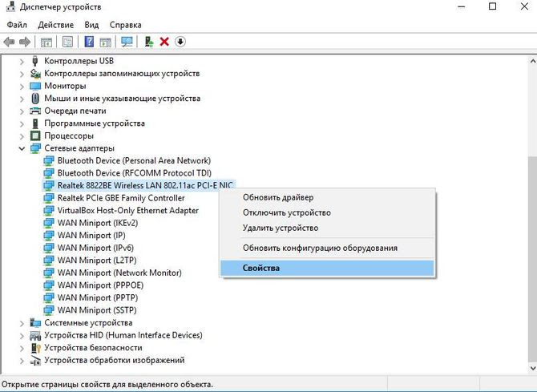The width and height of the screenshot is (537, 392).
Task: Click the scrollbar down arrow
Action: [532, 369]
